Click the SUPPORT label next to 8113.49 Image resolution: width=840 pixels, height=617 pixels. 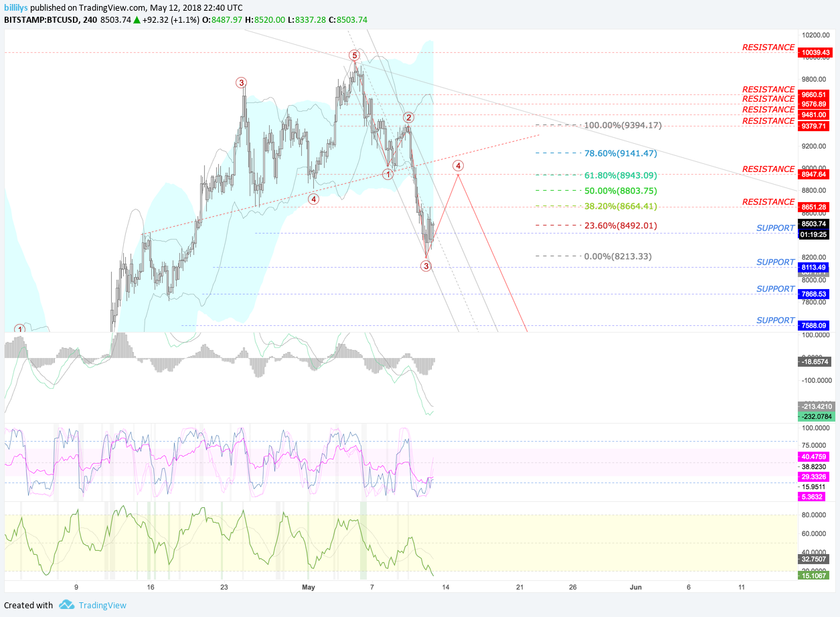[776, 262]
